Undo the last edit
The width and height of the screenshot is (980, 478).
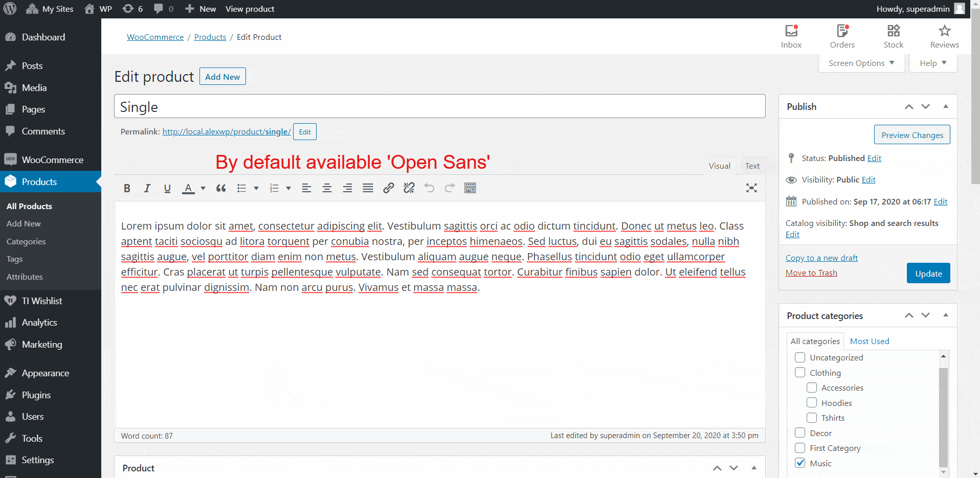point(429,188)
